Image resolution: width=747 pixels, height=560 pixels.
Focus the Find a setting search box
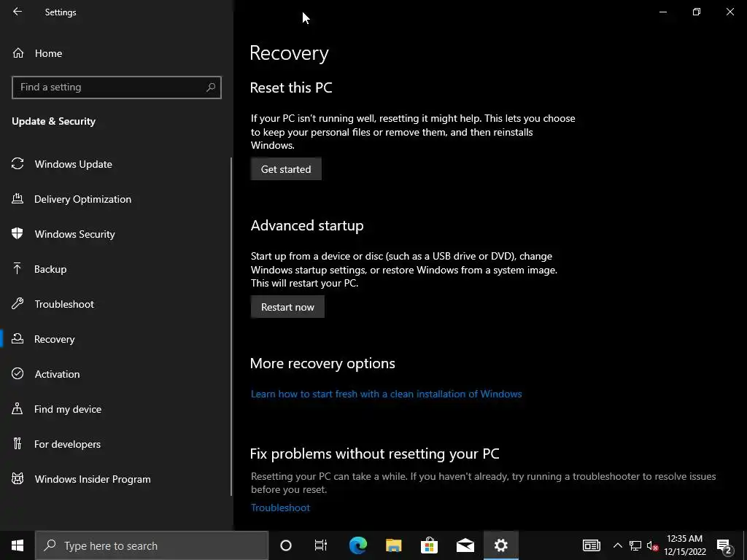[x=117, y=87]
